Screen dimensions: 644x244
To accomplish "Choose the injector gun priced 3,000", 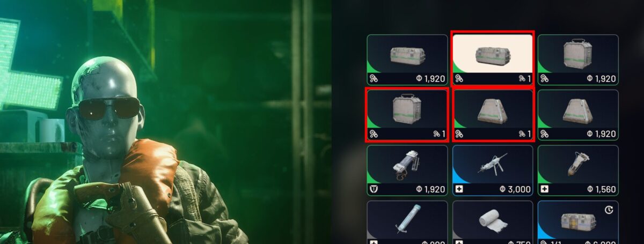I will pyautogui.click(x=493, y=170).
